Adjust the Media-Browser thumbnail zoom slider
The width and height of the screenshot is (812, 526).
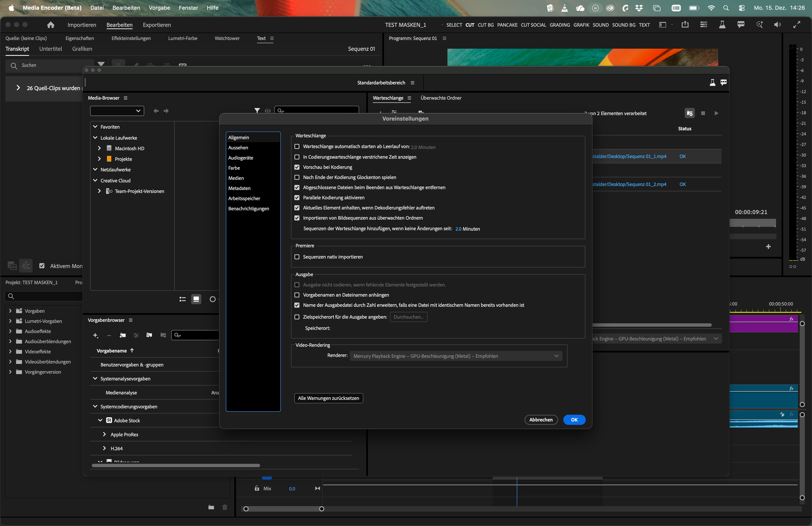point(213,299)
